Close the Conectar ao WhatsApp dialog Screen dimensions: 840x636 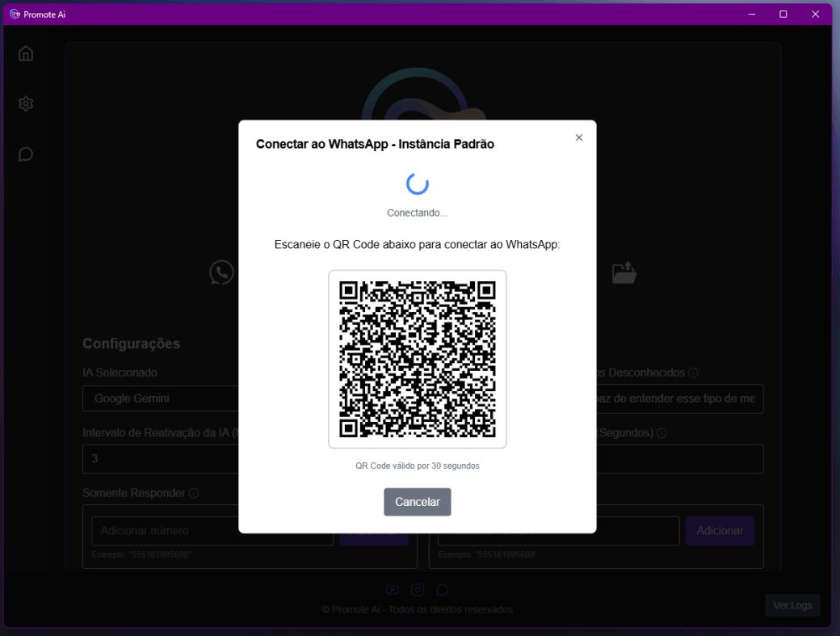point(579,137)
